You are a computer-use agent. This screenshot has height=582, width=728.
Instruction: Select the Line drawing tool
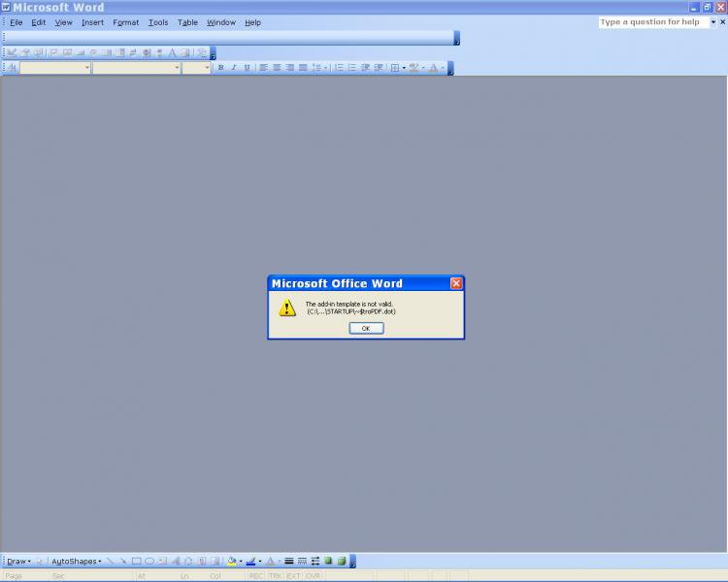pos(110,561)
